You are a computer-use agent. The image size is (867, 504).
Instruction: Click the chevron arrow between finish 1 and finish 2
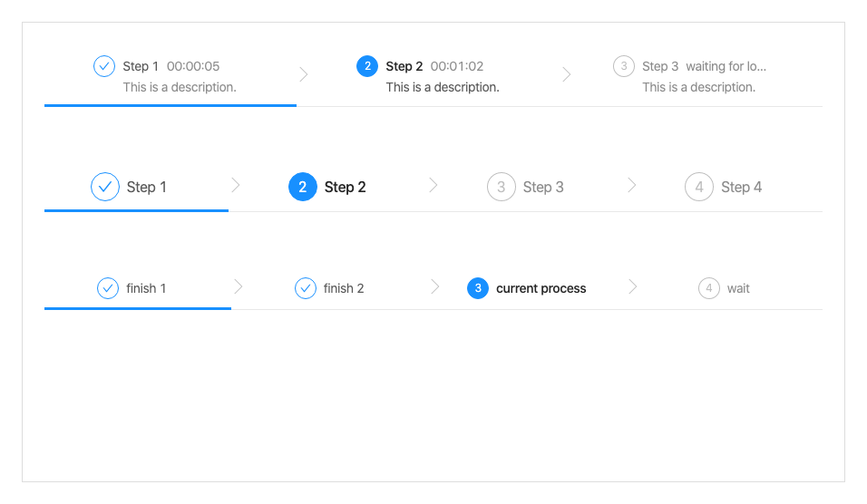point(239,287)
